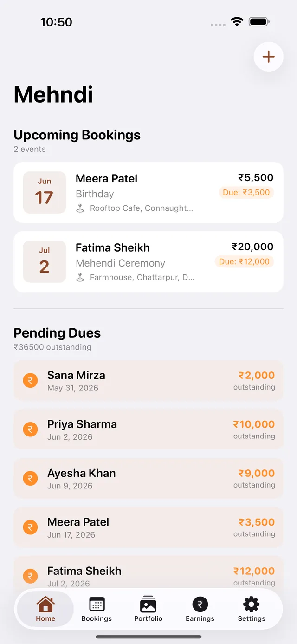The height and width of the screenshot is (644, 297).
Task: Tap location pin icon for Farmhouse, Chattarpur
Action: point(80,278)
